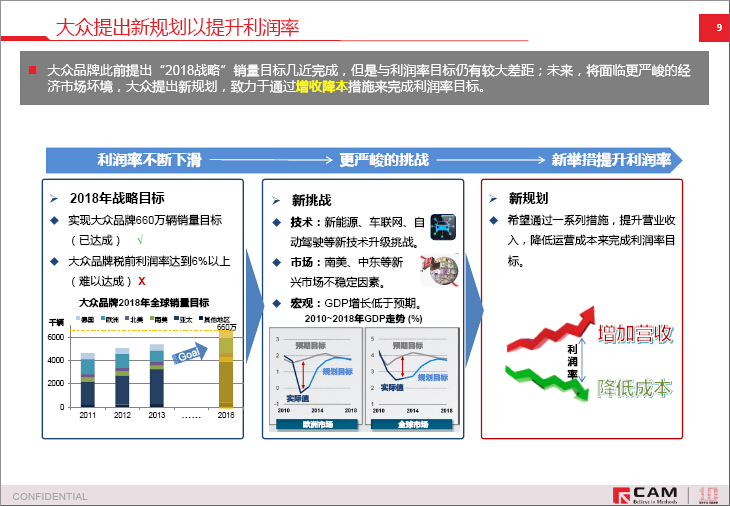Click the bold label 宏观
The height and width of the screenshot is (506, 730).
[301, 303]
